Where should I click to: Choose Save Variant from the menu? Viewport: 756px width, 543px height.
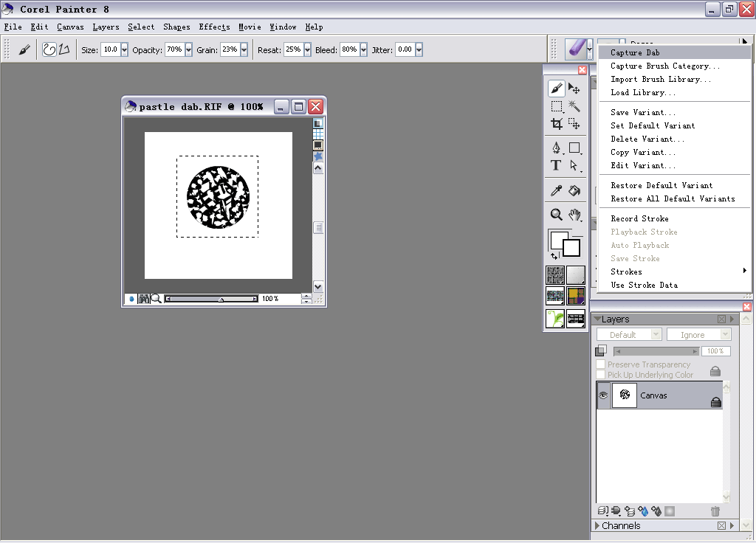pos(675,112)
